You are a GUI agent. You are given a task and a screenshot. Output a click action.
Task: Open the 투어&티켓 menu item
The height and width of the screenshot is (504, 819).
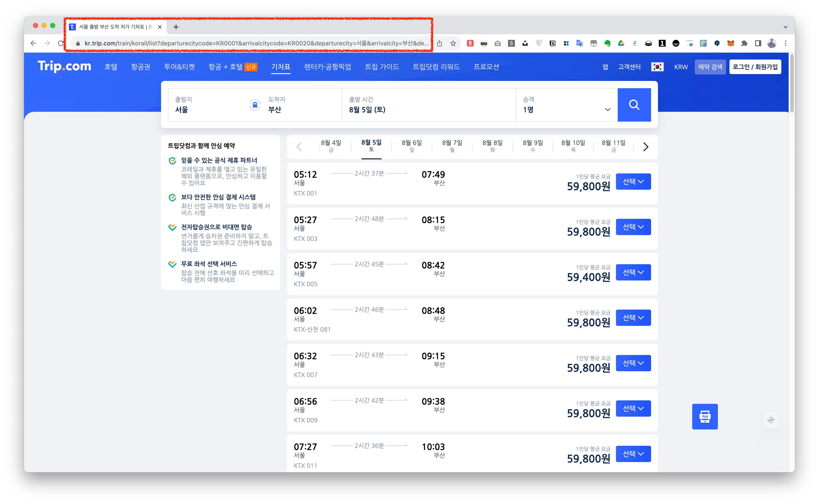[179, 67]
